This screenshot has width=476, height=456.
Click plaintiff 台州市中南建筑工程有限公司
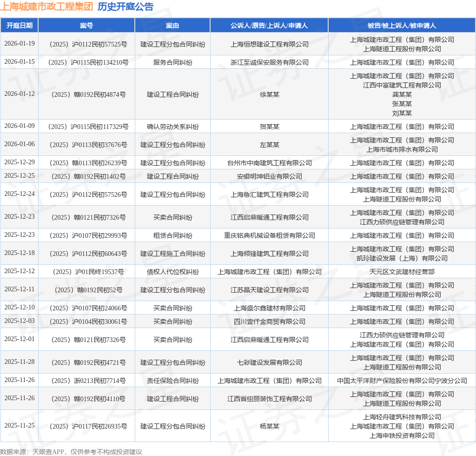click(269, 163)
